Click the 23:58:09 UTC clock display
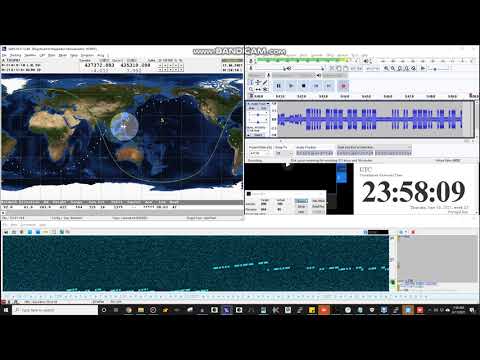The height and width of the screenshot is (360, 480). (413, 192)
